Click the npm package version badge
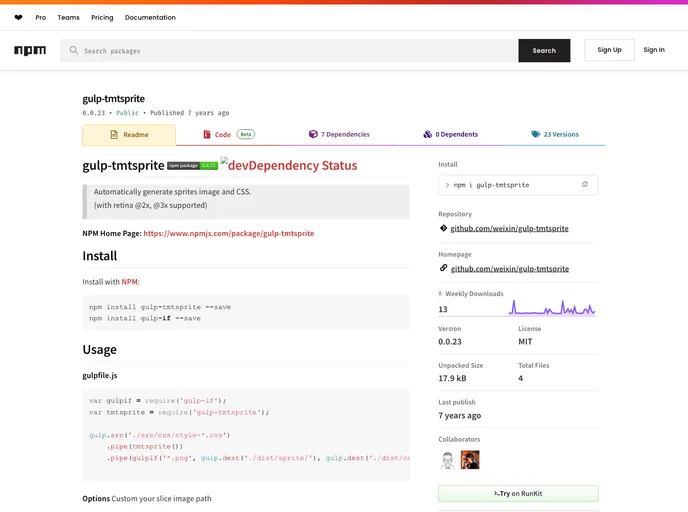The width and height of the screenshot is (688, 512). 192,165
